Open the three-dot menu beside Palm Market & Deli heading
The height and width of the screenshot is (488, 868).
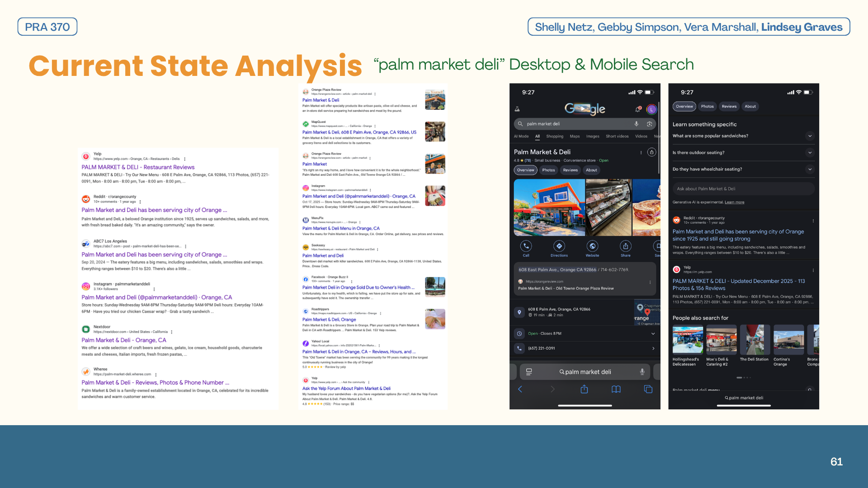click(641, 152)
